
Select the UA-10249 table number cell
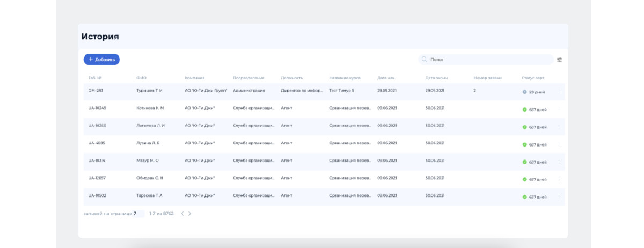97,108
